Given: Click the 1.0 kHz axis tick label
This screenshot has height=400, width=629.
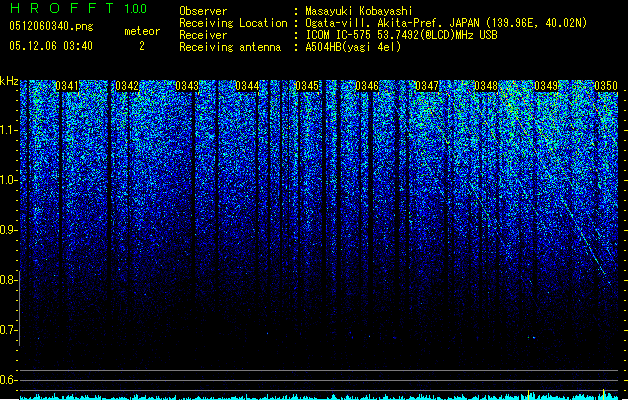Looking at the screenshot, I should (x=8, y=181).
